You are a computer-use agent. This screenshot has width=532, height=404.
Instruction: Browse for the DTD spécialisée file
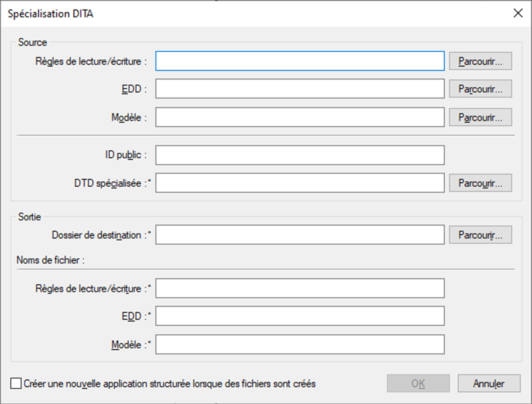[x=480, y=183]
